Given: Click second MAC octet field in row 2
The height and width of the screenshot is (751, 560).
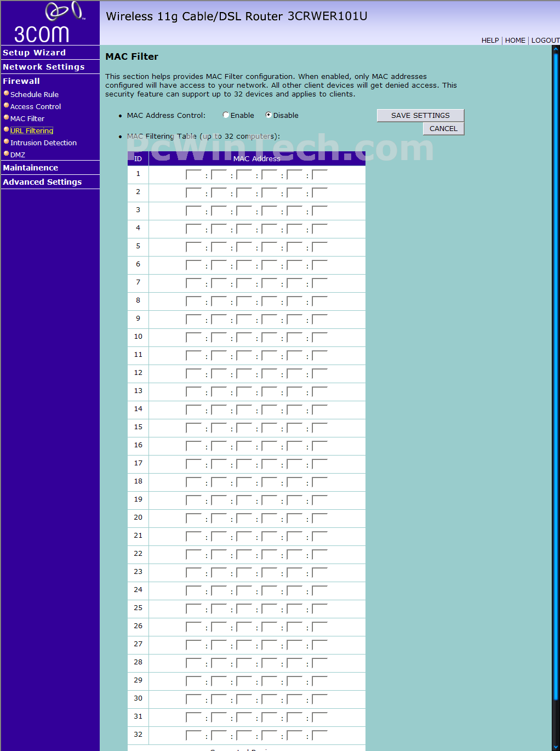Looking at the screenshot, I should tap(219, 193).
